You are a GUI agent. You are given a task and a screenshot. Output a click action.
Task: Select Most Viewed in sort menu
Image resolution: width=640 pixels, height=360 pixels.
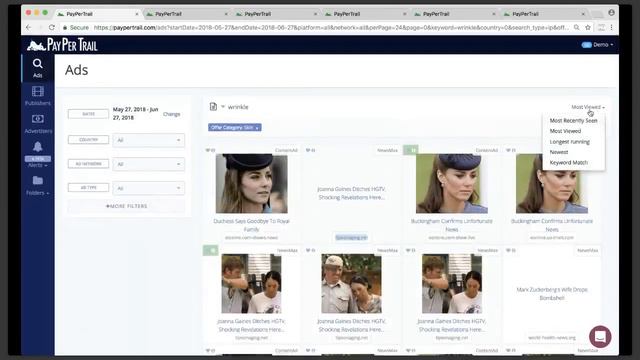565,131
